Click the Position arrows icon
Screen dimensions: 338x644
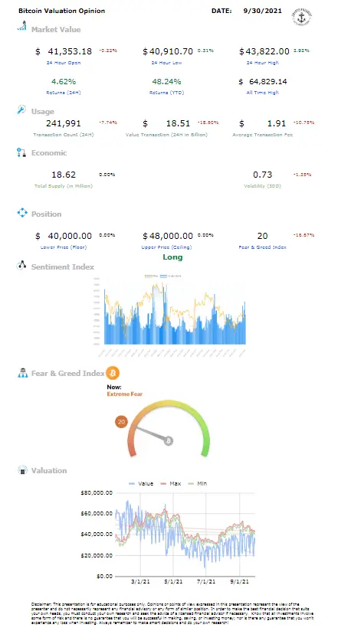[x=21, y=213]
